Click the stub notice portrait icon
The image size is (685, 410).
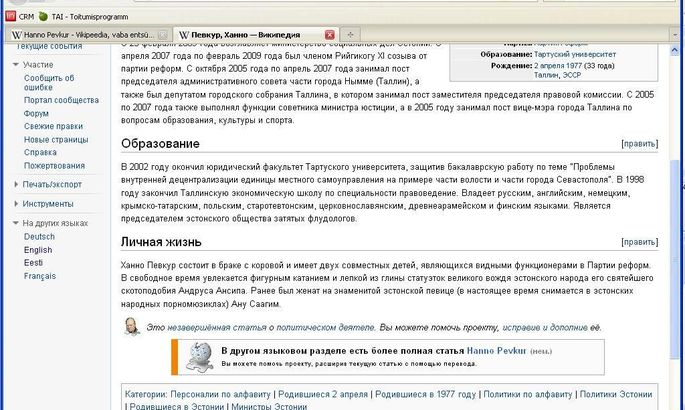tap(131, 327)
